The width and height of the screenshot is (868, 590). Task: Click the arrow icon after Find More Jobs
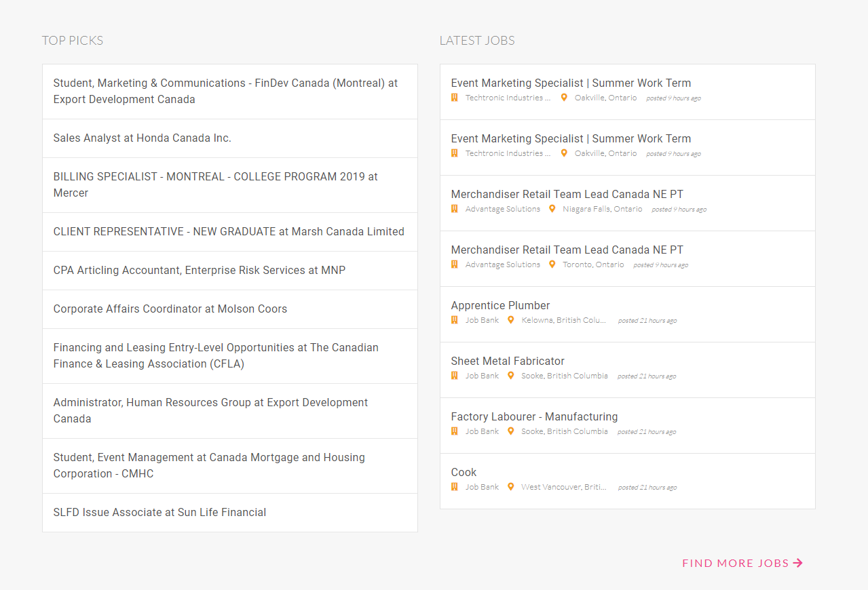pyautogui.click(x=798, y=563)
